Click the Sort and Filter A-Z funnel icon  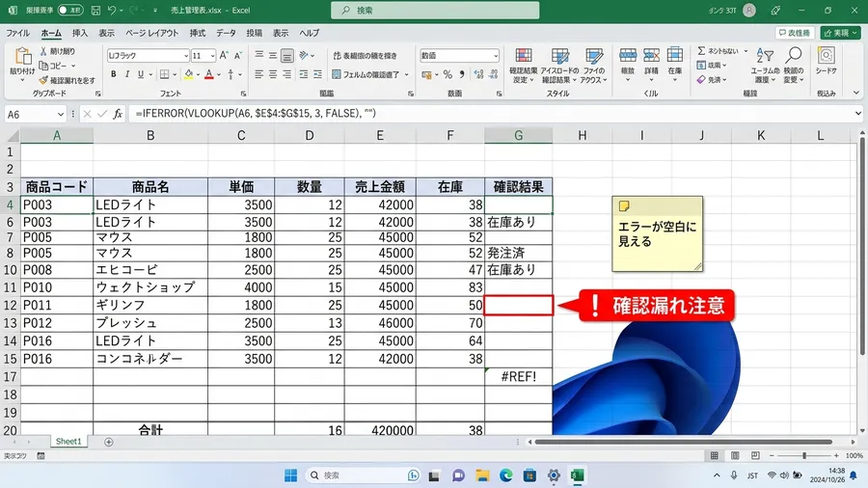pos(765,55)
